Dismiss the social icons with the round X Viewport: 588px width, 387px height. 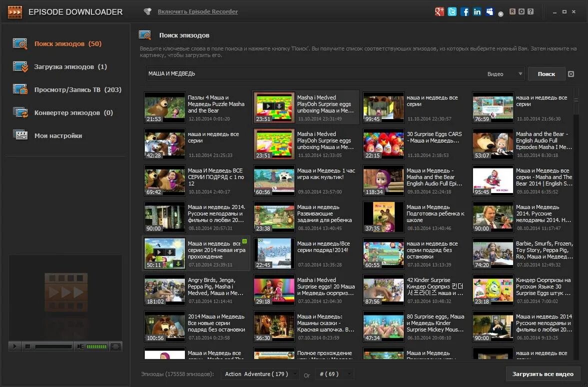point(500,14)
